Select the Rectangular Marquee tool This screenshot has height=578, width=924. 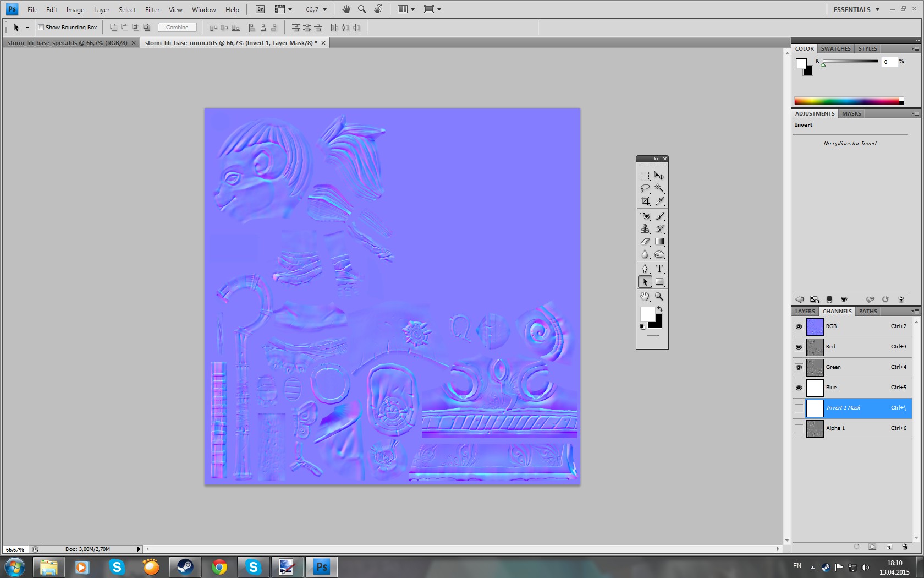[x=645, y=176]
